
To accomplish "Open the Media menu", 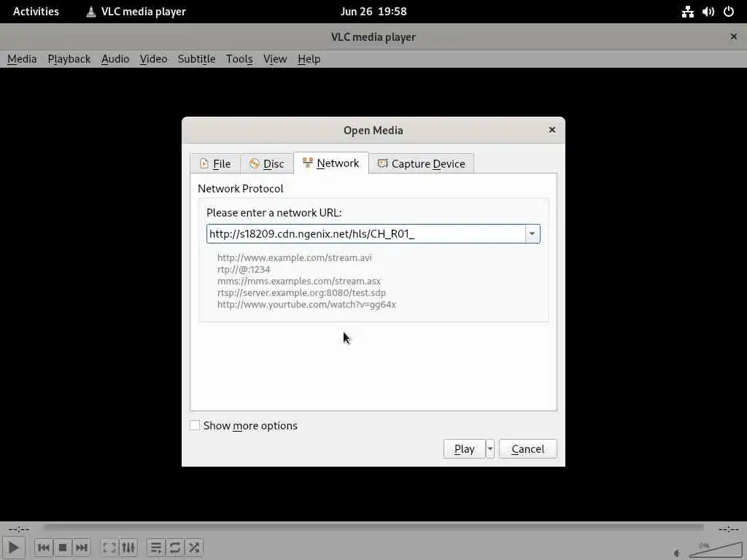I will point(22,59).
